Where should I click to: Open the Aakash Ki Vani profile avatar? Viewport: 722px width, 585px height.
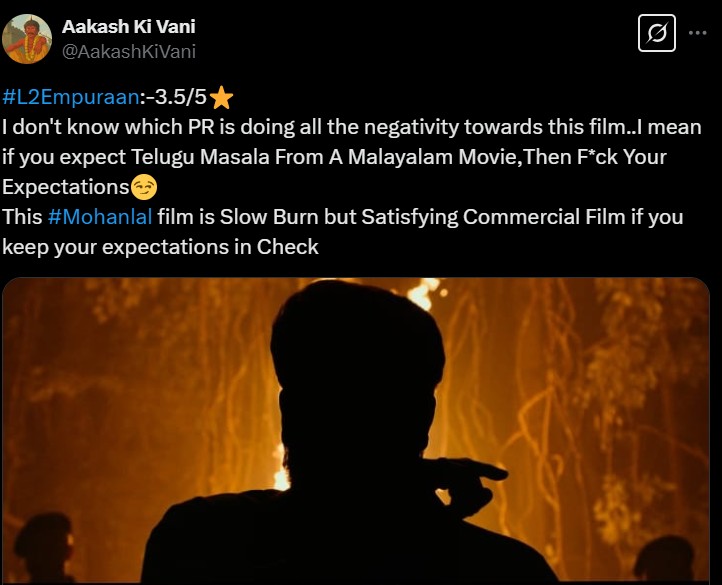27,39
